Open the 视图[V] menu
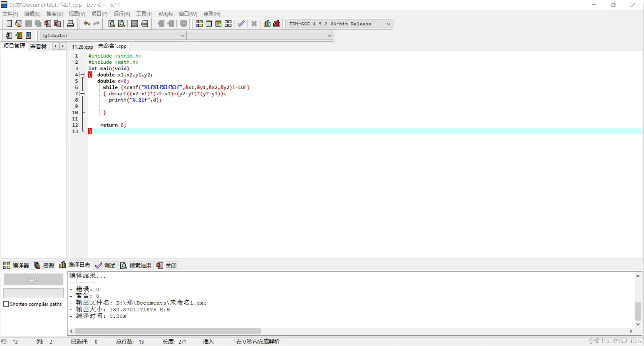The width and height of the screenshot is (644, 346). tap(77, 14)
